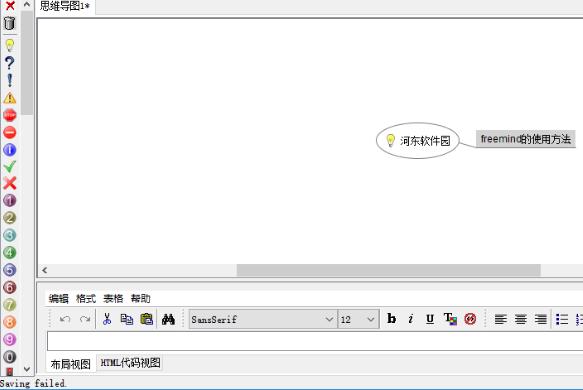This screenshot has height=390, width=583.
Task: Select the yellow warning triangle icon
Action: (x=10, y=98)
